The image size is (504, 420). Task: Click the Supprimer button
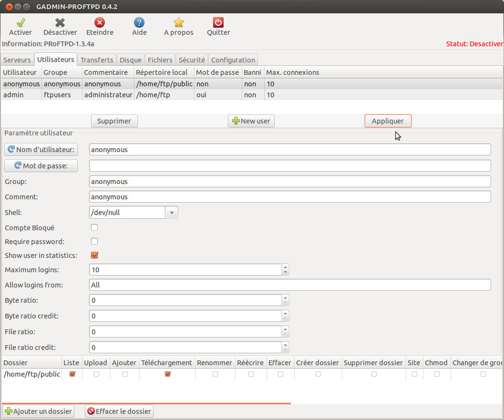[114, 121]
